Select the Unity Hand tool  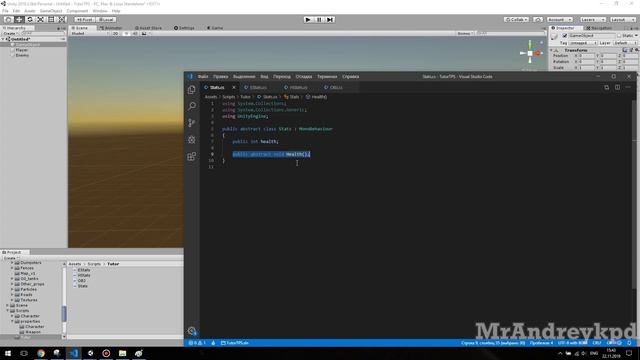click(8, 20)
